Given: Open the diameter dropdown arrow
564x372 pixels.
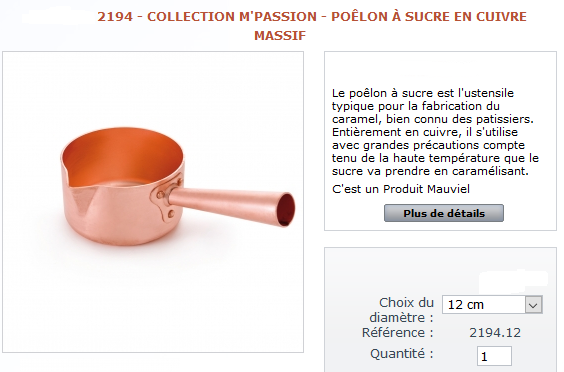Looking at the screenshot, I should (x=533, y=305).
